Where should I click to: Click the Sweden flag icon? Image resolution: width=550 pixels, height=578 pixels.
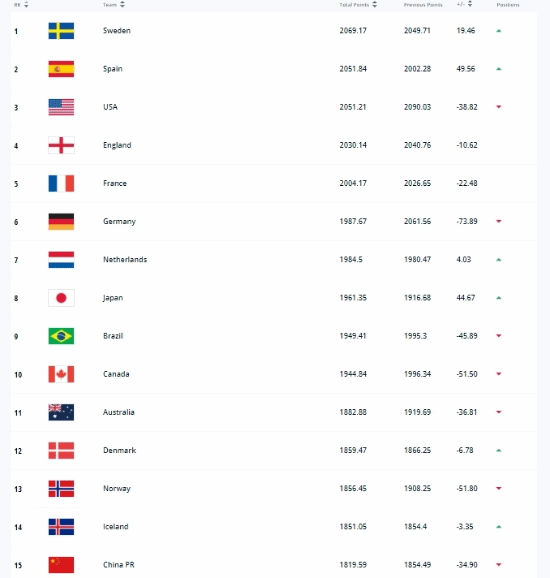(61, 31)
